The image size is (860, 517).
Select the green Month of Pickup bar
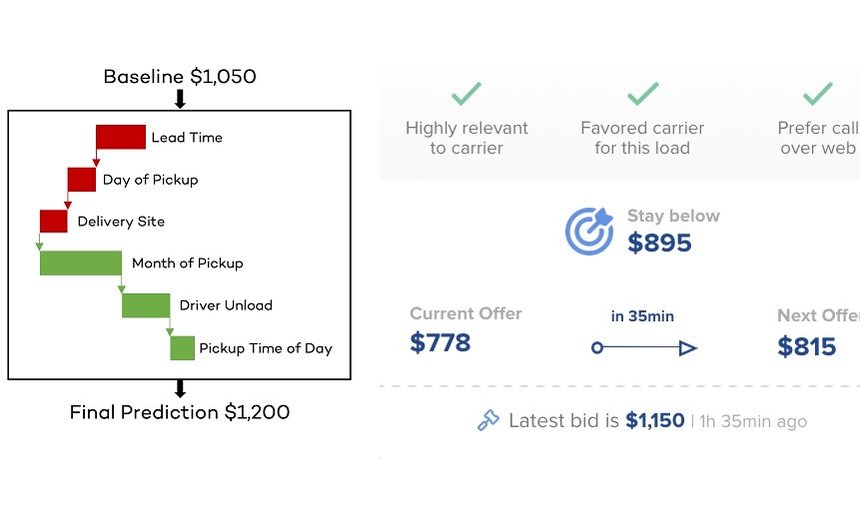[x=81, y=263]
